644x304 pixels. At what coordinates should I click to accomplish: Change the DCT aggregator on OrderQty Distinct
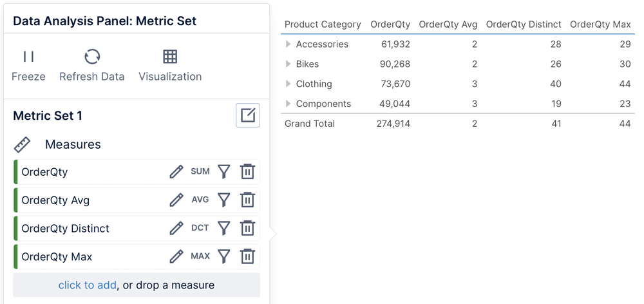tap(200, 228)
